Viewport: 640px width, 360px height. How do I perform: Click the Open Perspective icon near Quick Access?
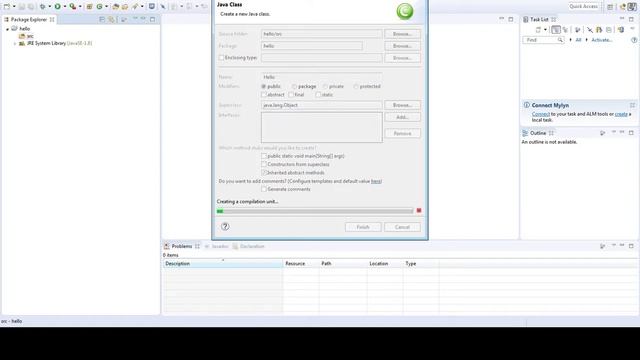coord(610,7)
